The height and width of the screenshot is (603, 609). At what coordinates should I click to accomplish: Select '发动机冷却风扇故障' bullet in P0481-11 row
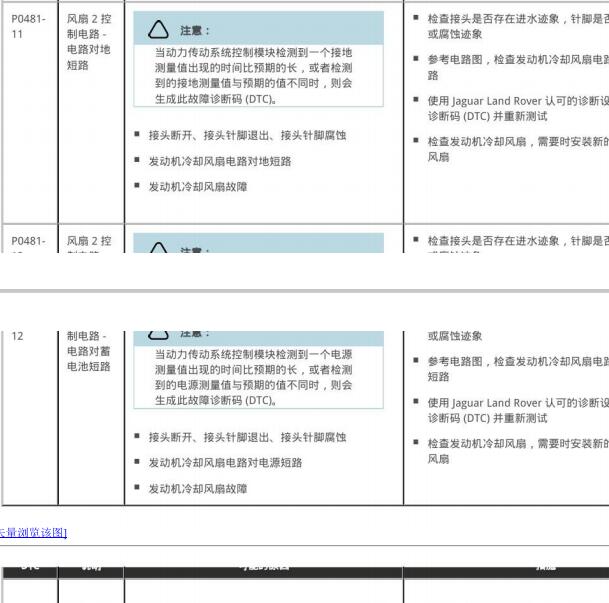[x=198, y=187]
